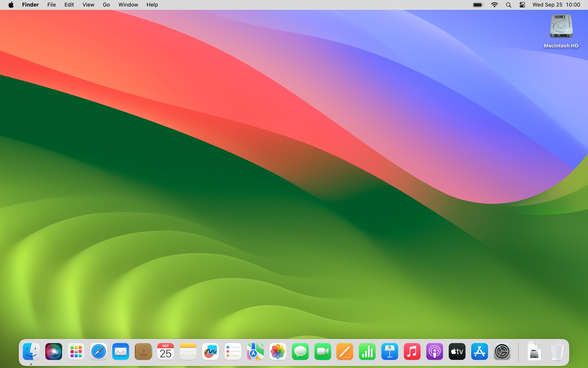The image size is (588, 368).
Task: Open the Go menu
Action: pos(106,5)
